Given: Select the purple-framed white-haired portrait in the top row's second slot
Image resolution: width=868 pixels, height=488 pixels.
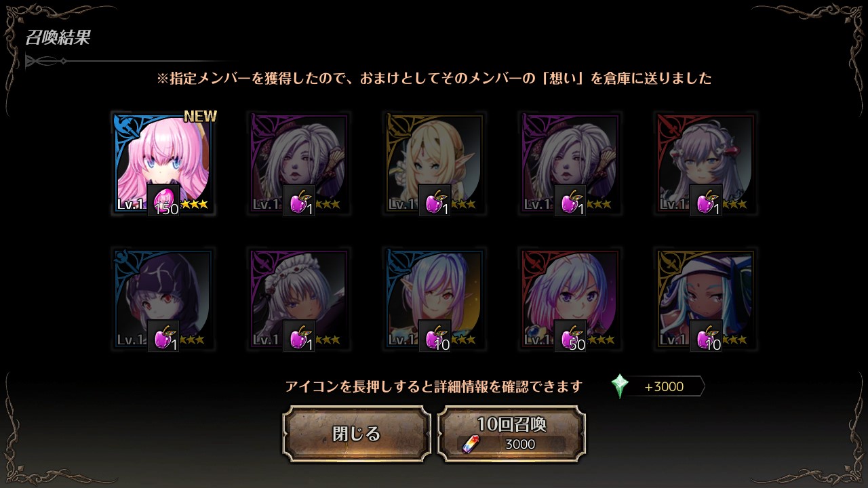Looking at the screenshot, I should point(299,163).
